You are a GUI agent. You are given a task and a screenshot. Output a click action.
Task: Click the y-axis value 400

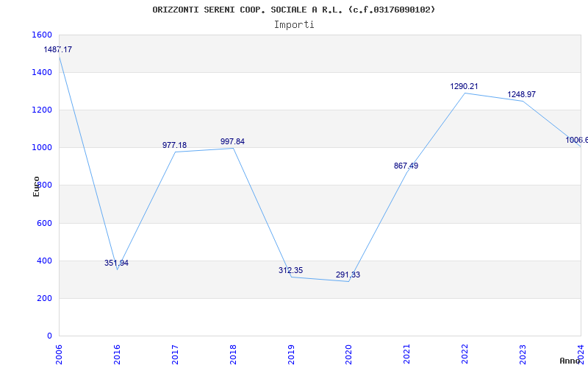click(44, 261)
